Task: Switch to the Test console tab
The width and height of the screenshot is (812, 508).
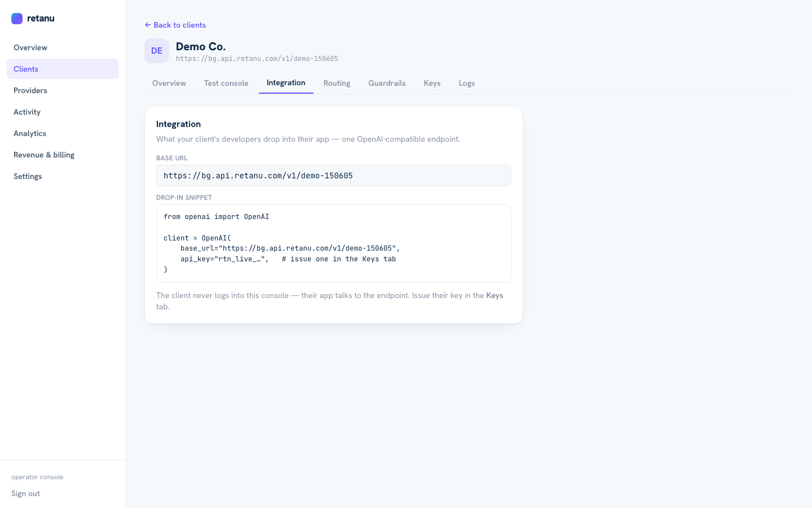Action: point(226,83)
